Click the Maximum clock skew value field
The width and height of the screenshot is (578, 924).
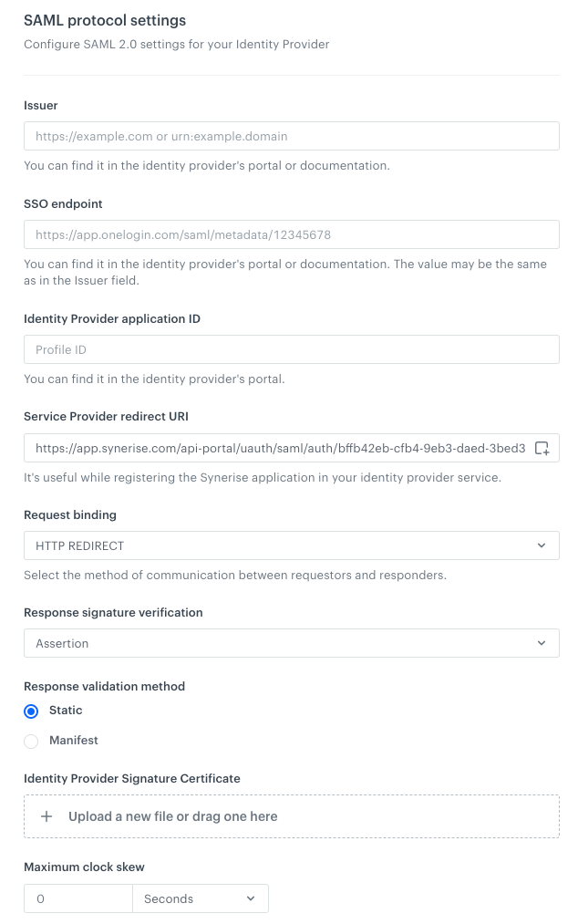pos(77,898)
